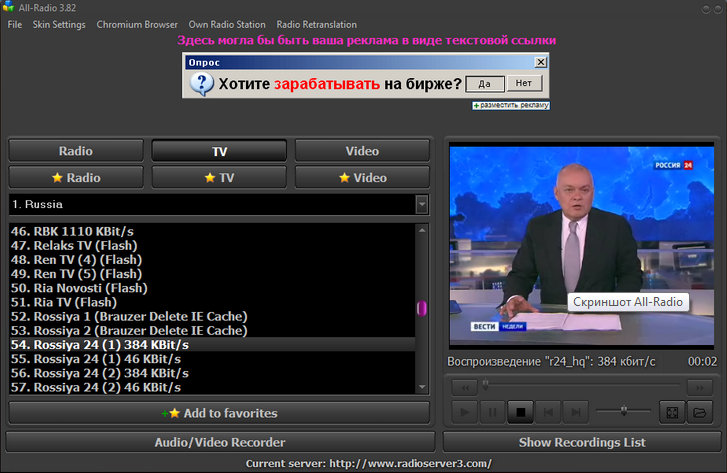Jump to the next track
The height and width of the screenshot is (473, 727).
click(x=576, y=412)
